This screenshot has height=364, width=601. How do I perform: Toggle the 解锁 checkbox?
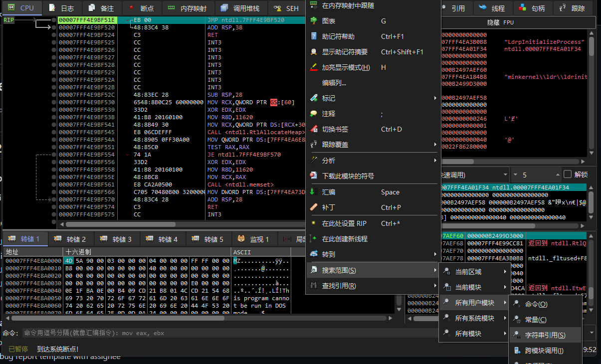point(567,175)
